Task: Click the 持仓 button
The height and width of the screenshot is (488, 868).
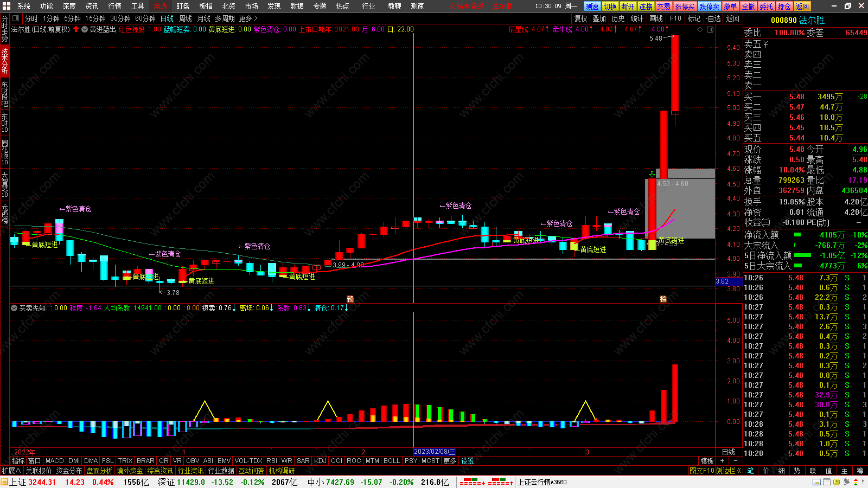Action: pyautogui.click(x=784, y=7)
